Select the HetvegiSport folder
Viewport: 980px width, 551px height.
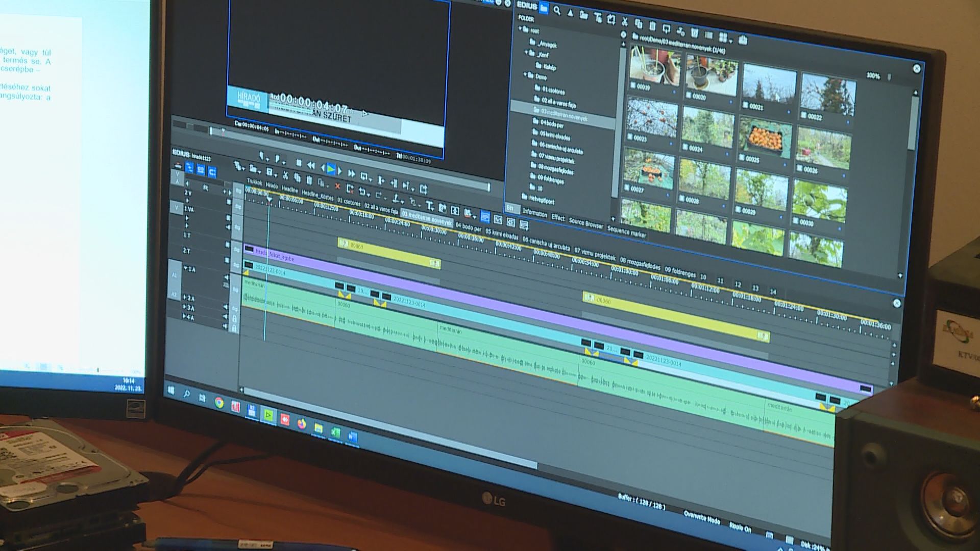coord(538,198)
